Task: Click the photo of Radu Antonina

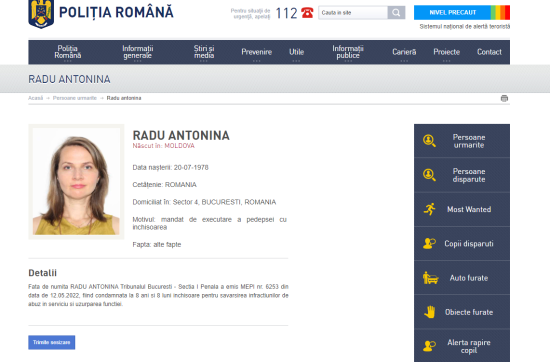Action: coord(76,181)
